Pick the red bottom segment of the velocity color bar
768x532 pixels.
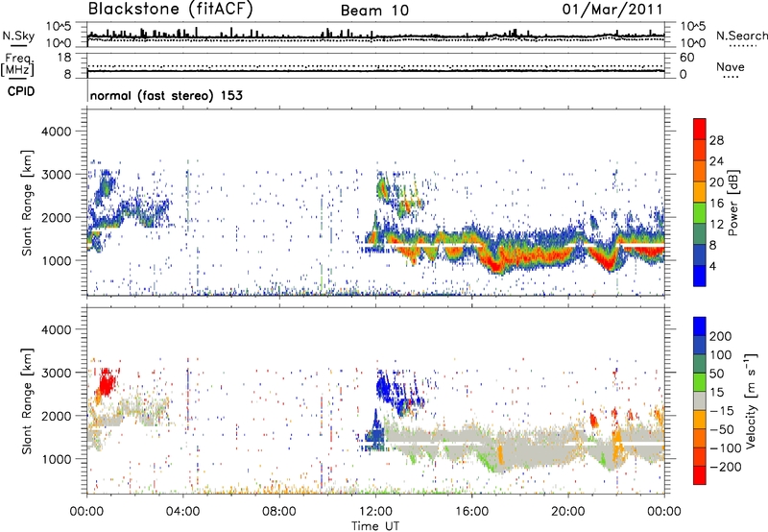[x=700, y=475]
